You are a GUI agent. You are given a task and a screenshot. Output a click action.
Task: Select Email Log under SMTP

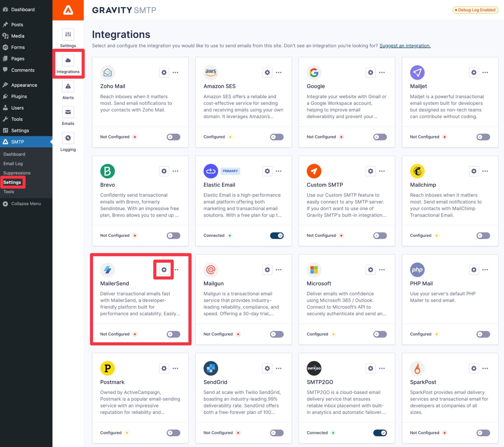click(x=13, y=163)
